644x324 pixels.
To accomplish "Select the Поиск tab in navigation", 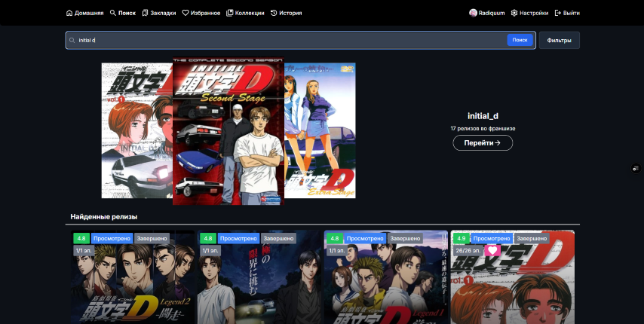I will [x=122, y=13].
